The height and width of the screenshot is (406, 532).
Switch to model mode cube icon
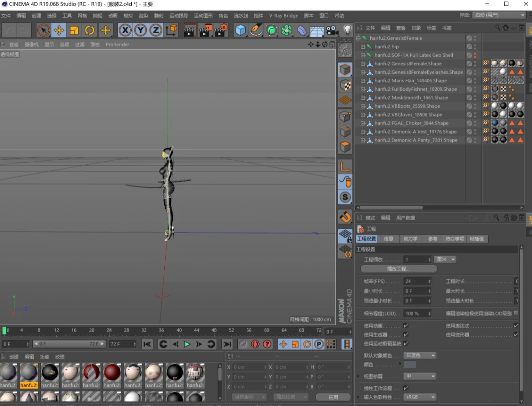(345, 70)
